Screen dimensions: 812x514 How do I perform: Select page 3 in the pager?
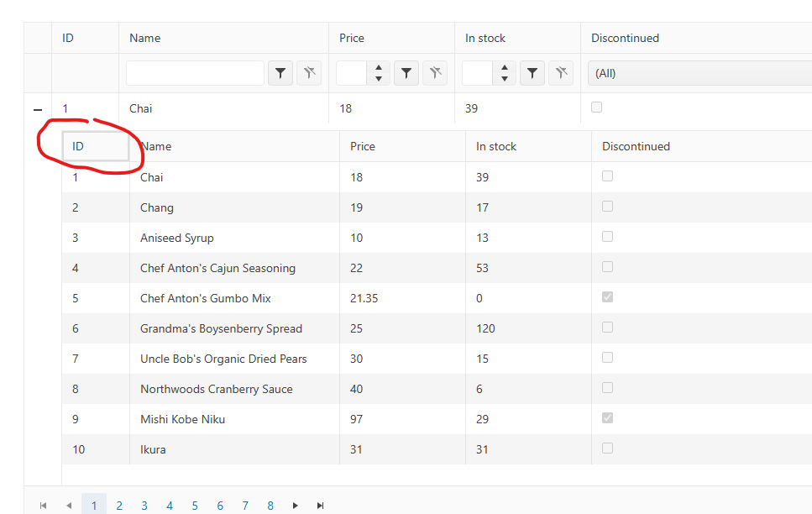coord(144,505)
